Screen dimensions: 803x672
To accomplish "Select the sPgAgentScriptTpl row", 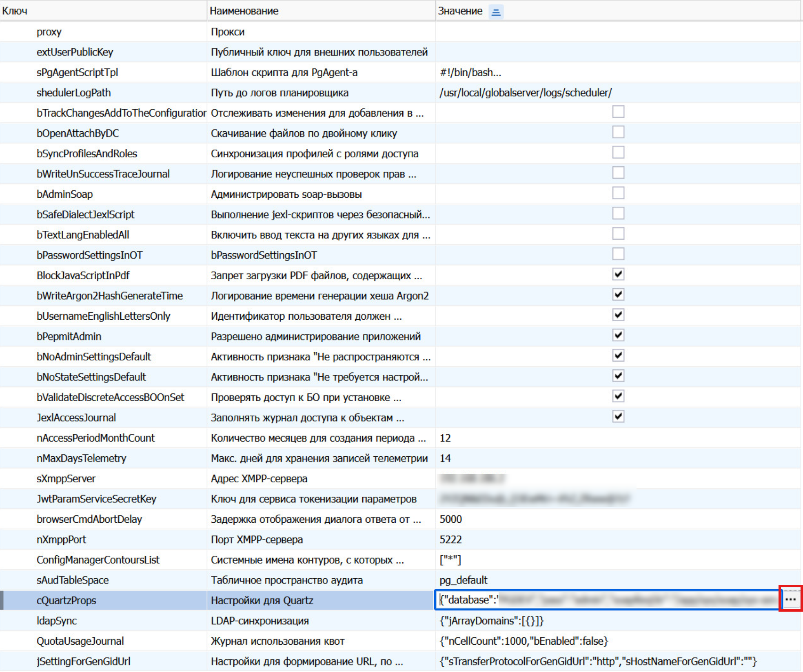I will (77, 72).
